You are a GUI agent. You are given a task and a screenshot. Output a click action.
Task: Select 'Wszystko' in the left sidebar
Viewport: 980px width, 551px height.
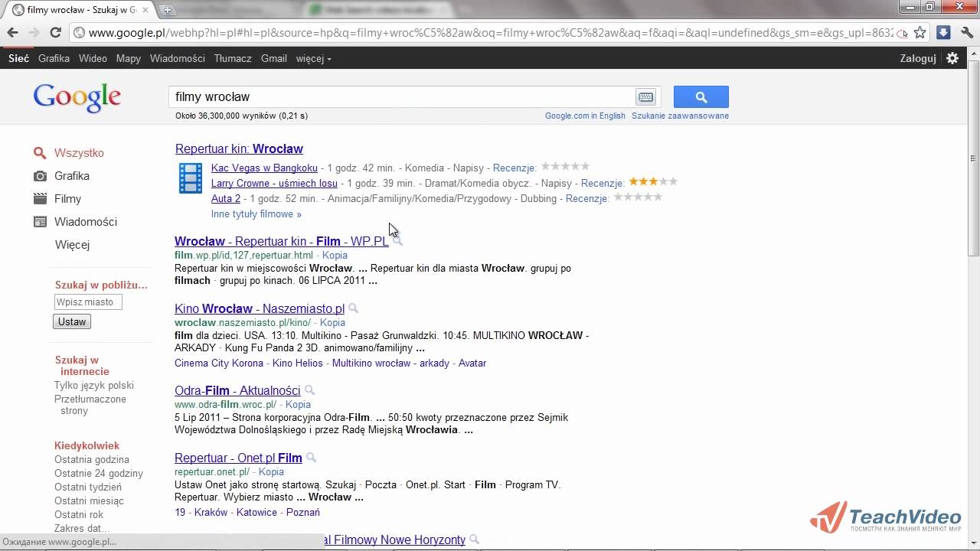79,153
